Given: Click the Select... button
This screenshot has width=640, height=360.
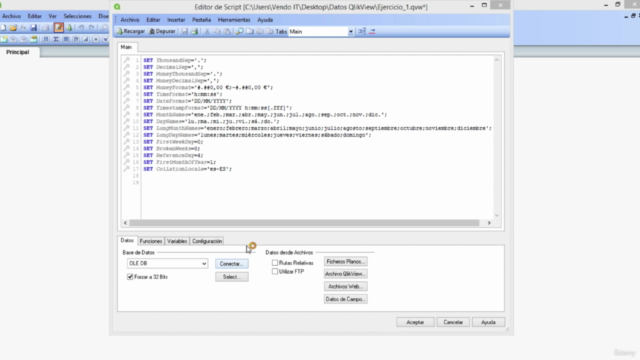Looking at the screenshot, I should coord(231,277).
